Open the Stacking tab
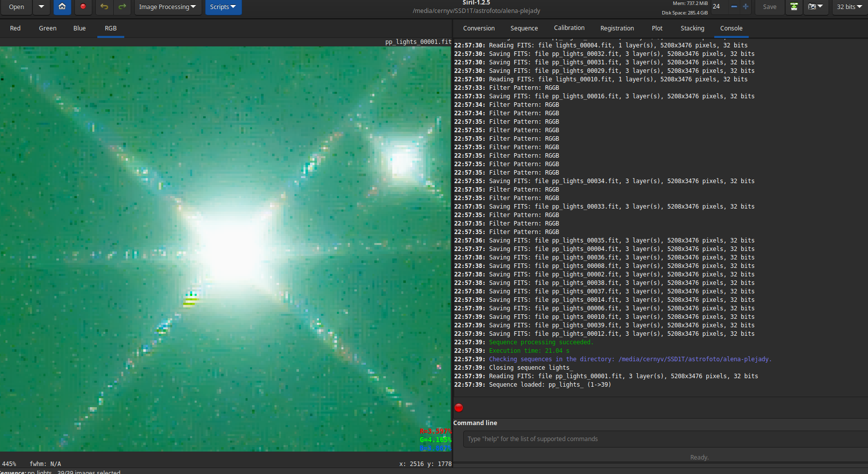Image resolution: width=868 pixels, height=474 pixels. coord(692,28)
